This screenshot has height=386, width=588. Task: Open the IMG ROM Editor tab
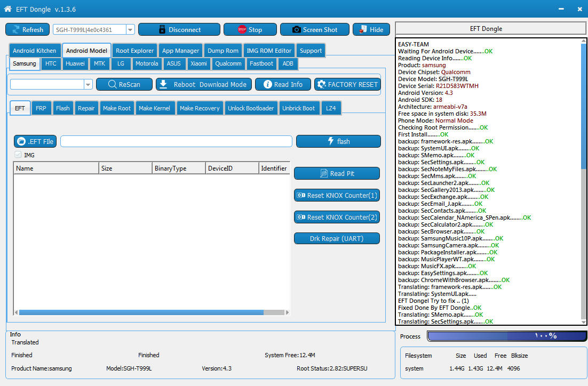click(x=269, y=51)
